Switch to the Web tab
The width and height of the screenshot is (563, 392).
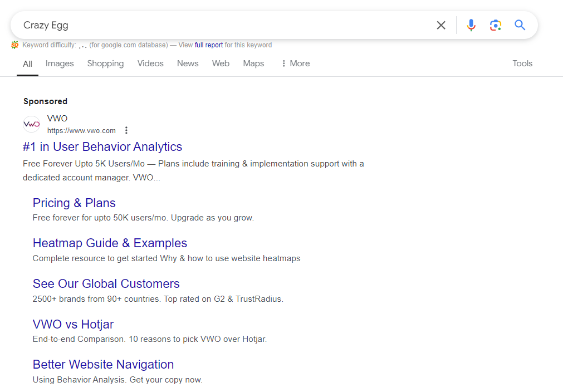[x=221, y=63]
